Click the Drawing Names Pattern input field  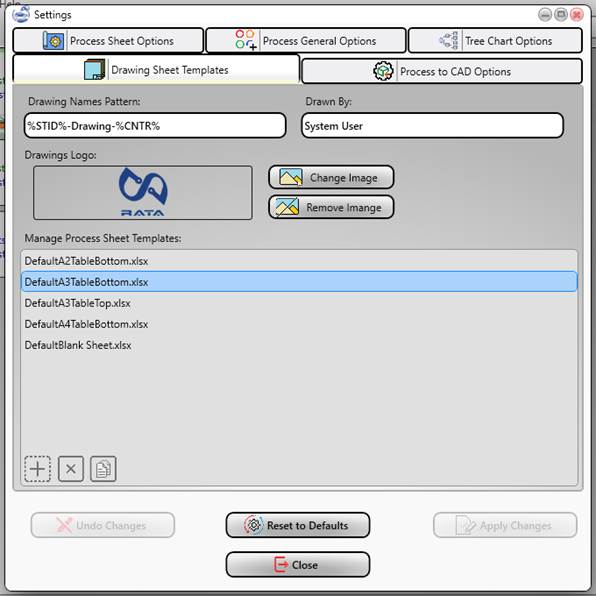coord(155,125)
